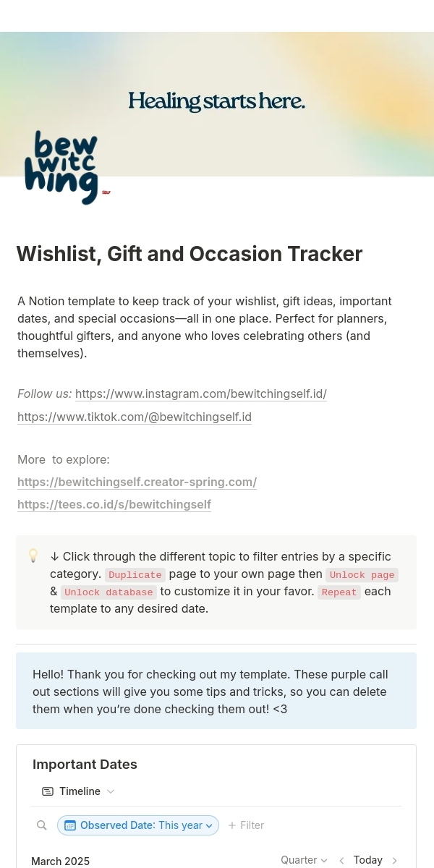The image size is (434, 868).
Task: Click the lightbulb callout icon
Action: [33, 556]
